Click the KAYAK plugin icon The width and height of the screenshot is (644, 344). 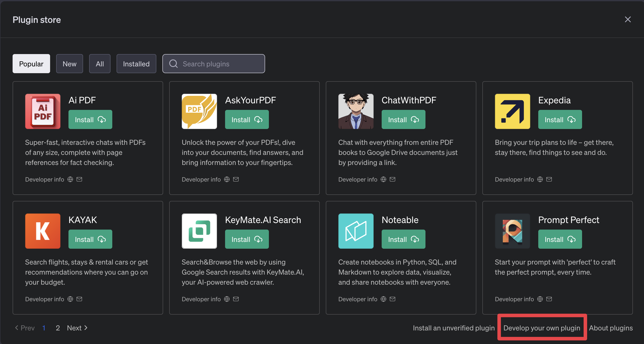pos(43,231)
